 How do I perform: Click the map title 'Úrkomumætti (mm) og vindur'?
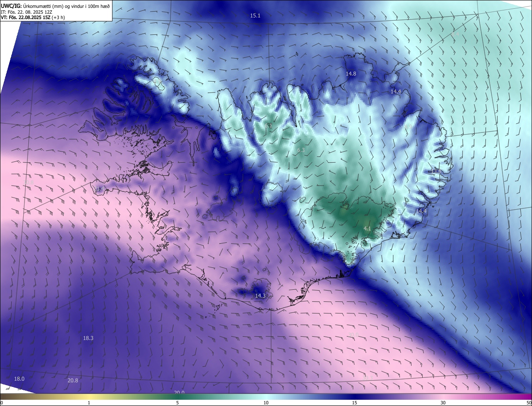(x=53, y=5)
